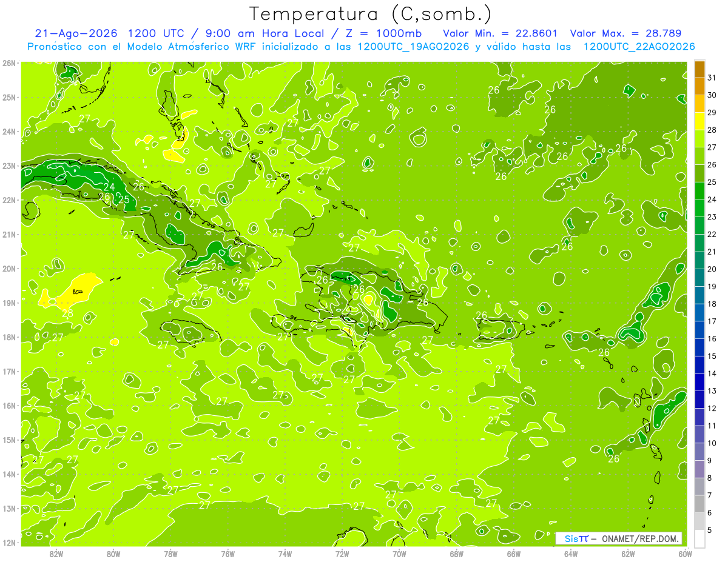Click the legend label "13" on colorbar
Screen dimensions: 728x562
click(712, 391)
